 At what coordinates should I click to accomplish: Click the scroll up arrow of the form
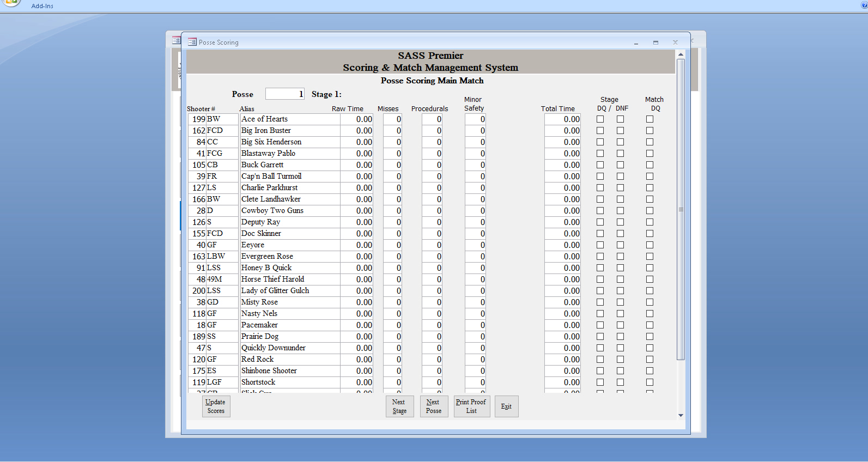point(681,54)
